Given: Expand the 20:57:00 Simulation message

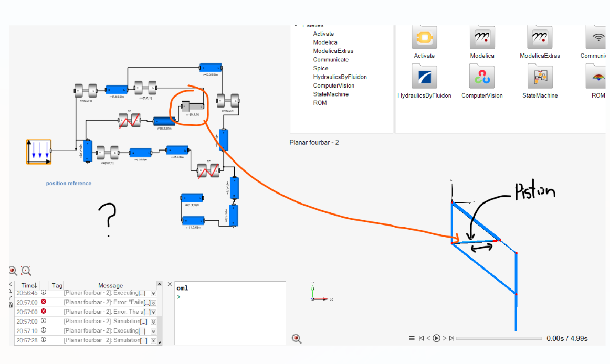Looking at the screenshot, I should point(153,322).
